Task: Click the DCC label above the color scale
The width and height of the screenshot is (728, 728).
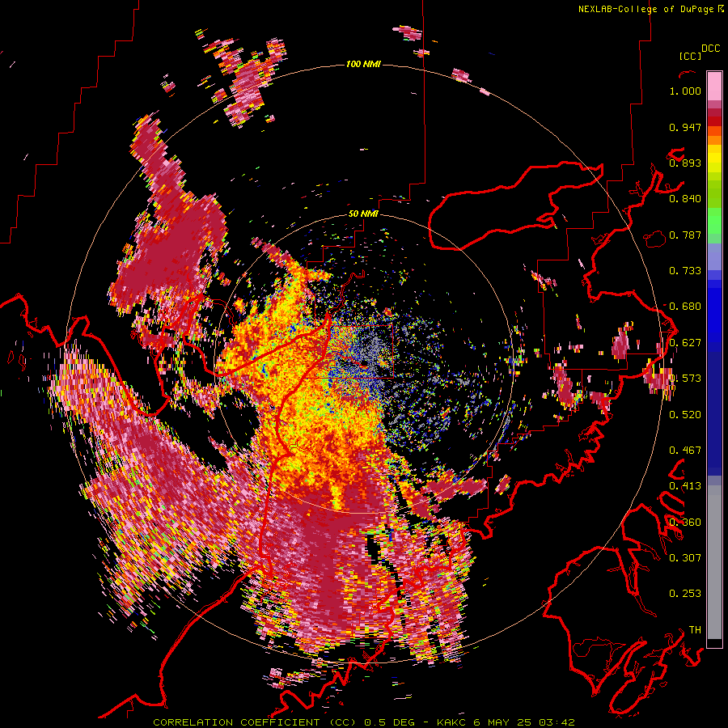Action: tap(711, 49)
